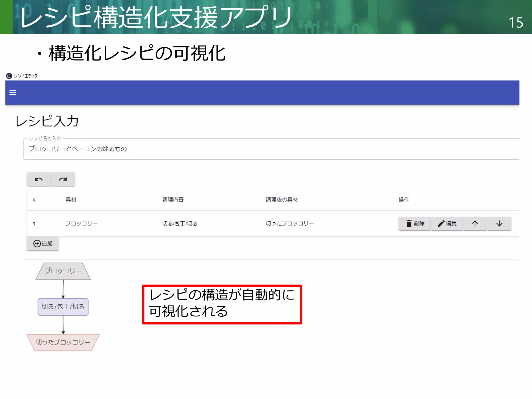The height and width of the screenshot is (399, 532).
Task: Click the 切る/包丁/切る table cell
Action: (180, 223)
